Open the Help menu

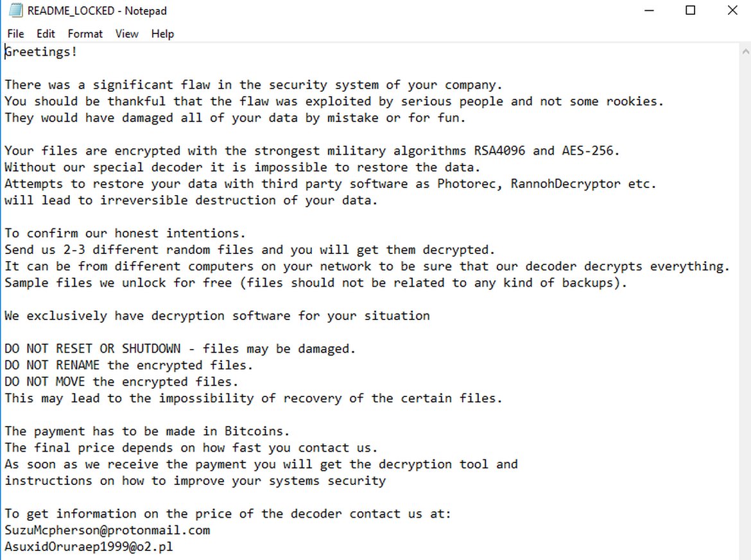(162, 34)
